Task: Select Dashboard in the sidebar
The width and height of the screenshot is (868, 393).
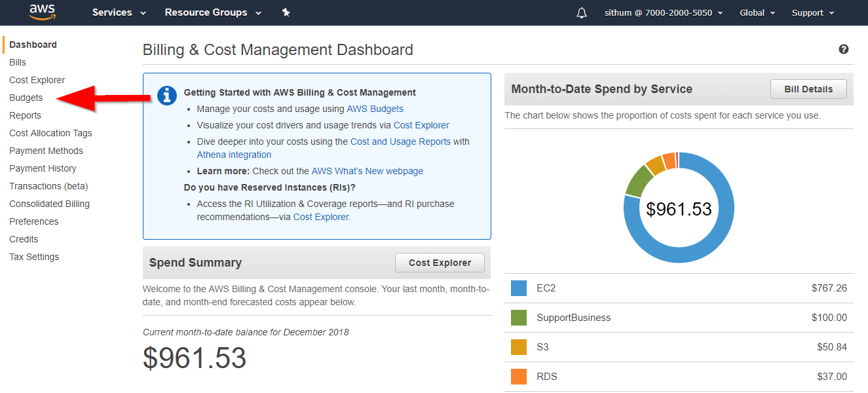Action: tap(33, 45)
